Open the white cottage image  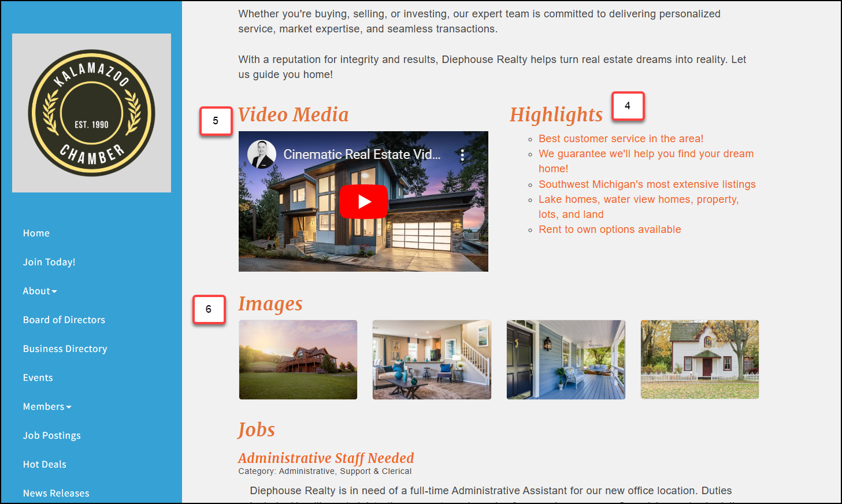tap(700, 360)
